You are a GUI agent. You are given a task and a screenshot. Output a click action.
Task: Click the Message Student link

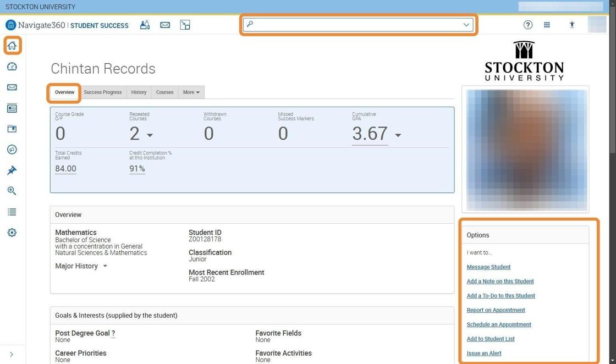pos(488,267)
